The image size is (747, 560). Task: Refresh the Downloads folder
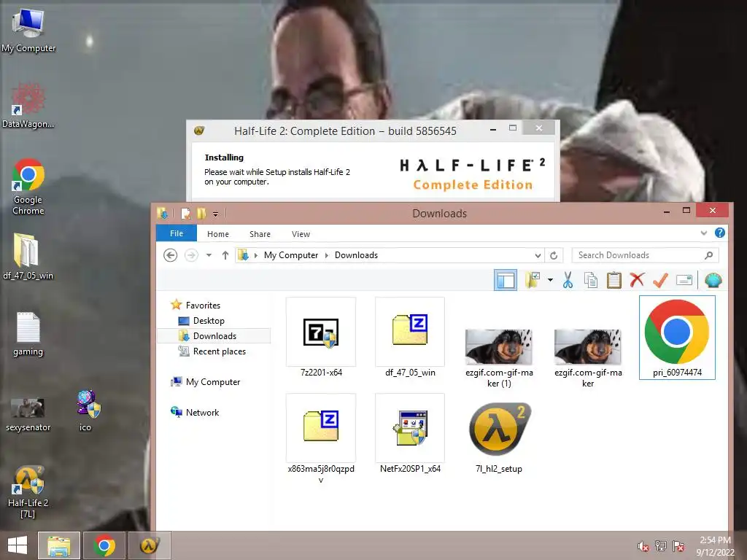[554, 256]
